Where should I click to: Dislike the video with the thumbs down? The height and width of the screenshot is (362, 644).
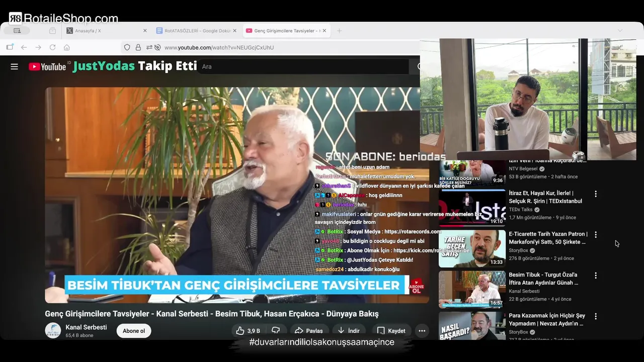276,331
